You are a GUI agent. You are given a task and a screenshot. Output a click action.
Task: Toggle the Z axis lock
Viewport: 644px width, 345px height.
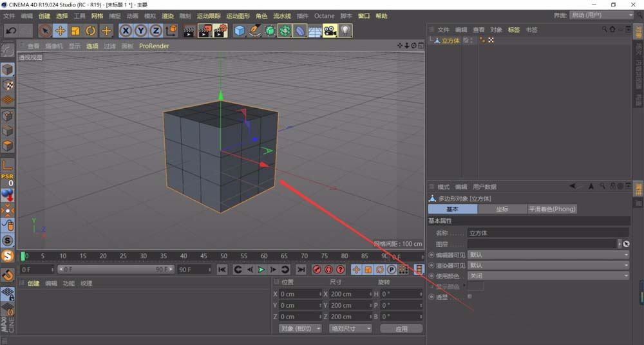click(x=156, y=31)
